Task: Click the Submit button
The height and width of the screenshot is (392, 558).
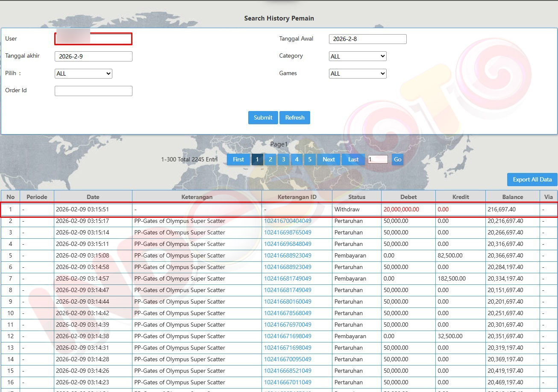Action: [263, 117]
